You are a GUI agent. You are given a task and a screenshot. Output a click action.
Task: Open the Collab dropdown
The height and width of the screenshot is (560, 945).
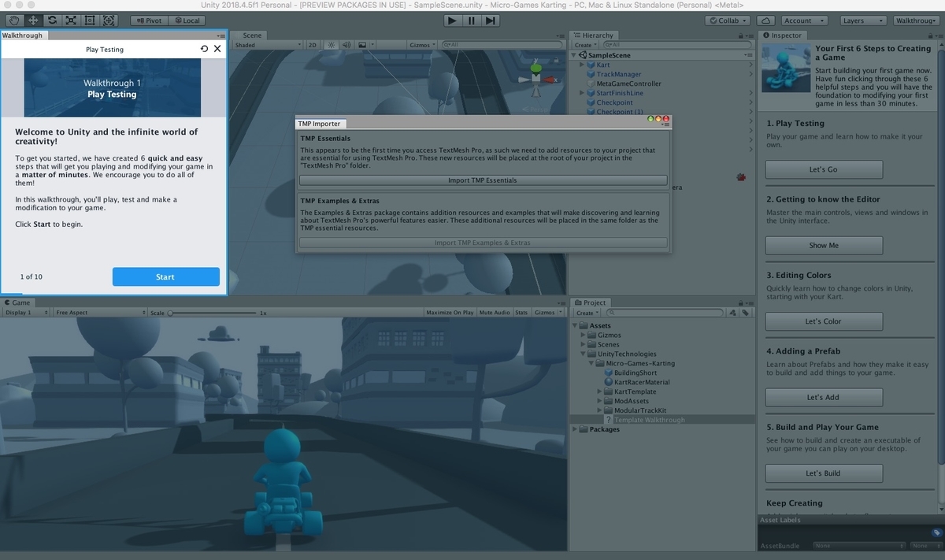(728, 20)
